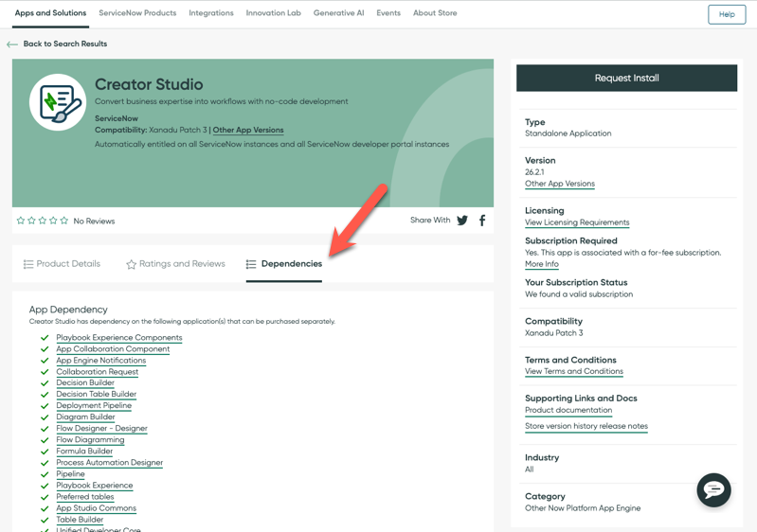Screen dimensions: 757x532
Task: View Licensing Requirements link
Action: [577, 222]
